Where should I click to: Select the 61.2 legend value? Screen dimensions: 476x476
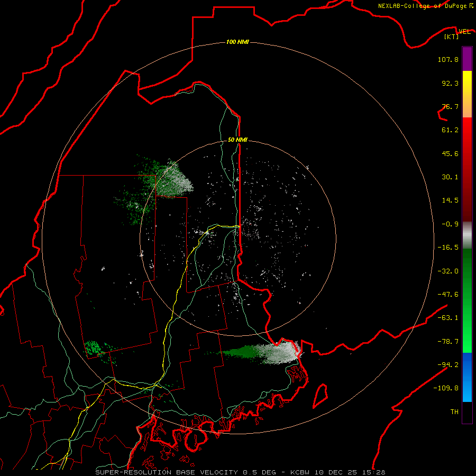tap(450, 130)
